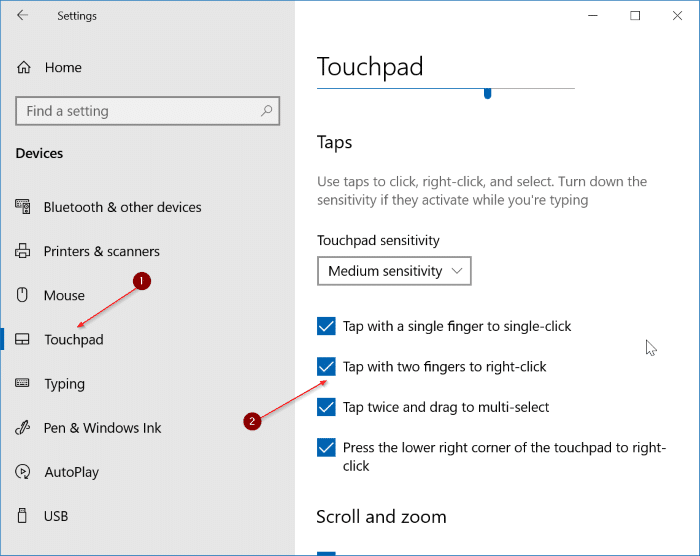The height and width of the screenshot is (556, 700).
Task: Click the Taps section heading
Action: click(334, 143)
